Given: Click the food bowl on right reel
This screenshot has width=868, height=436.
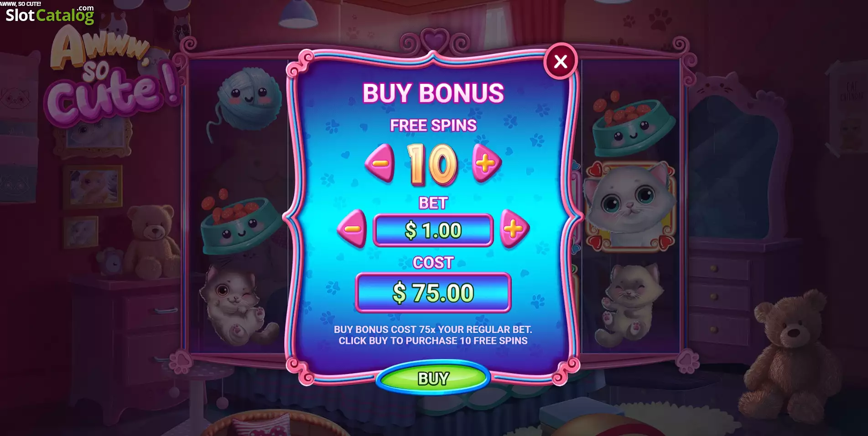Looking at the screenshot, I should click(x=633, y=123).
